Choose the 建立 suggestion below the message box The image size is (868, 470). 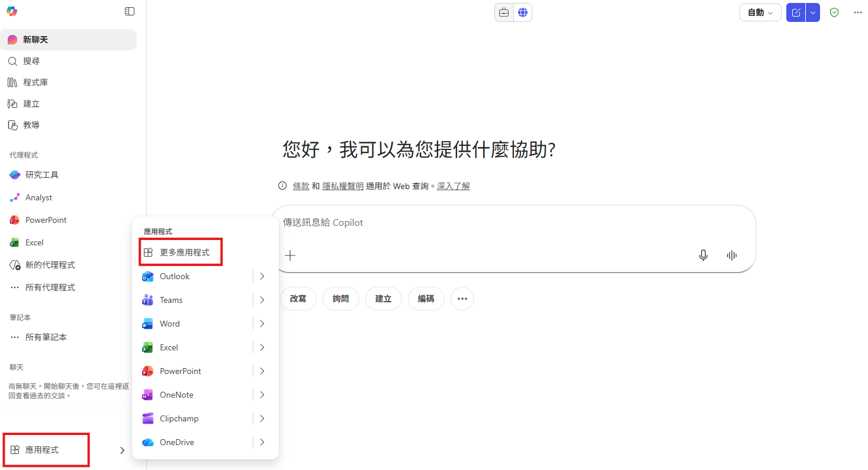tap(384, 299)
